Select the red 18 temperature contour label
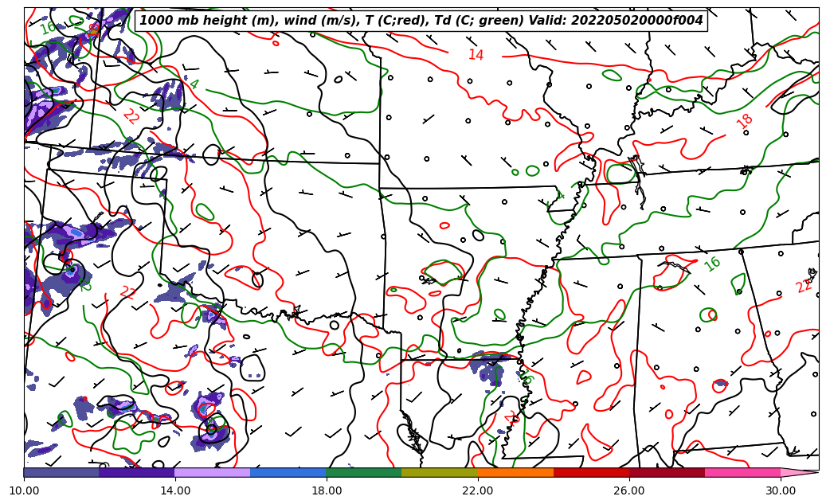 pos(745,121)
